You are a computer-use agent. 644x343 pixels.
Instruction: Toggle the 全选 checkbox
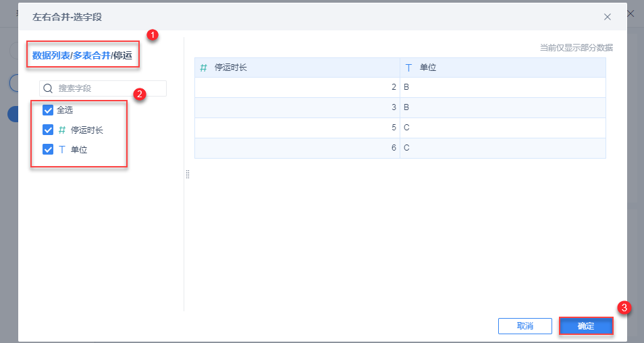point(48,109)
